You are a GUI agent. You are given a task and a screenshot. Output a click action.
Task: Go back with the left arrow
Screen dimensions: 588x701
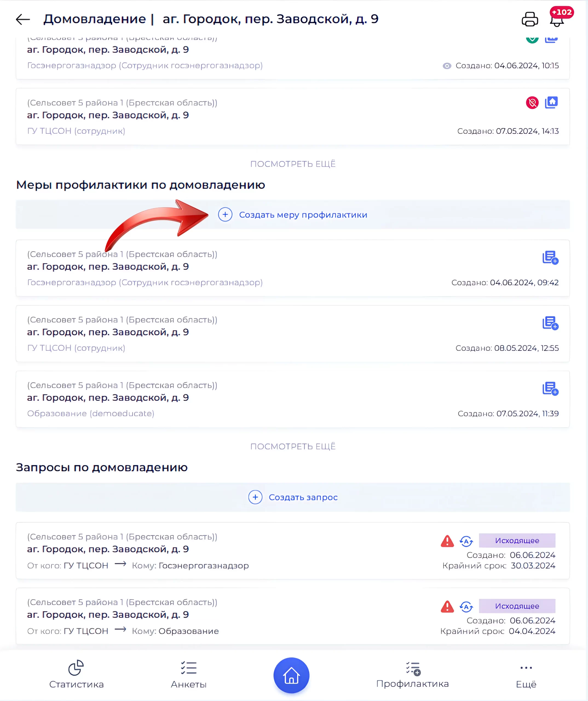[x=23, y=19]
